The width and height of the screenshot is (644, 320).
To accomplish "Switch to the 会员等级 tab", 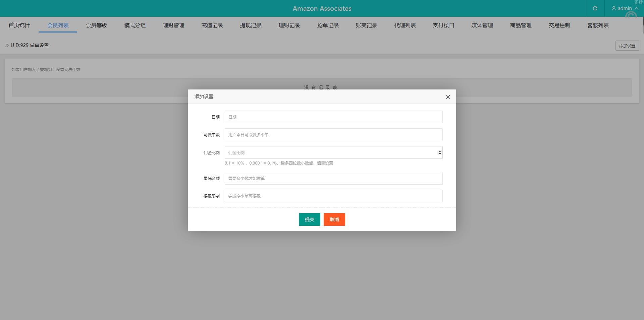I will point(96,25).
